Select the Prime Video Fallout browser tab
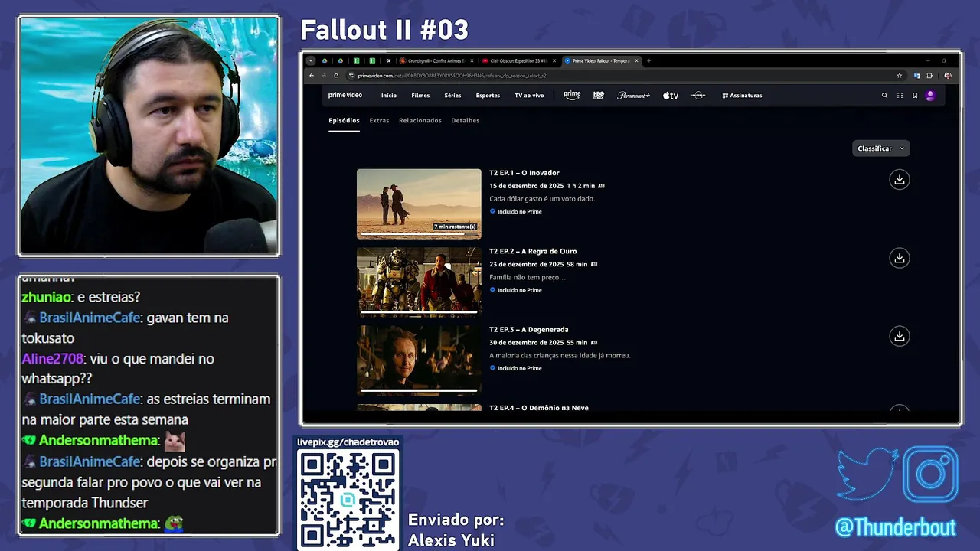The width and height of the screenshot is (980, 551). coord(601,60)
